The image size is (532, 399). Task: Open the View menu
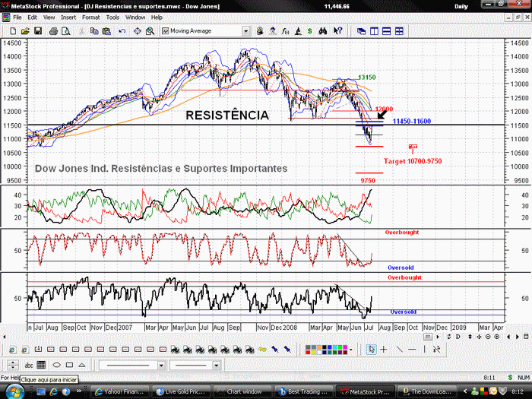(49, 17)
